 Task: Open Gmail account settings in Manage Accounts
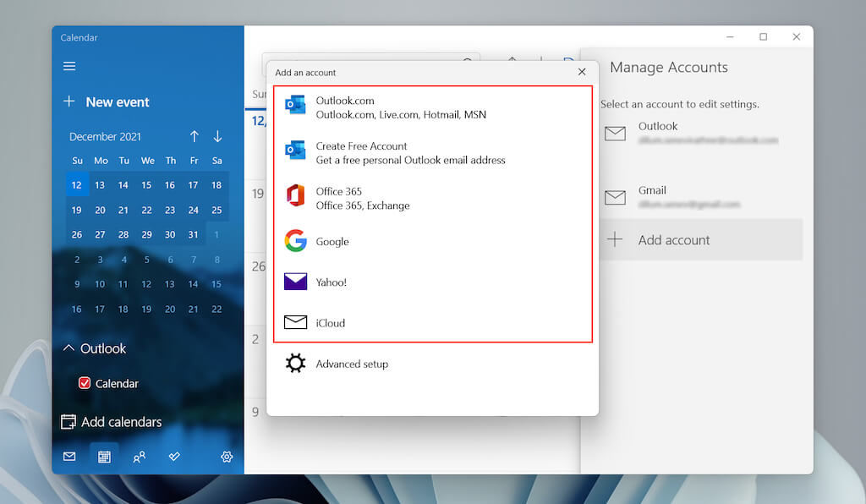(701, 197)
